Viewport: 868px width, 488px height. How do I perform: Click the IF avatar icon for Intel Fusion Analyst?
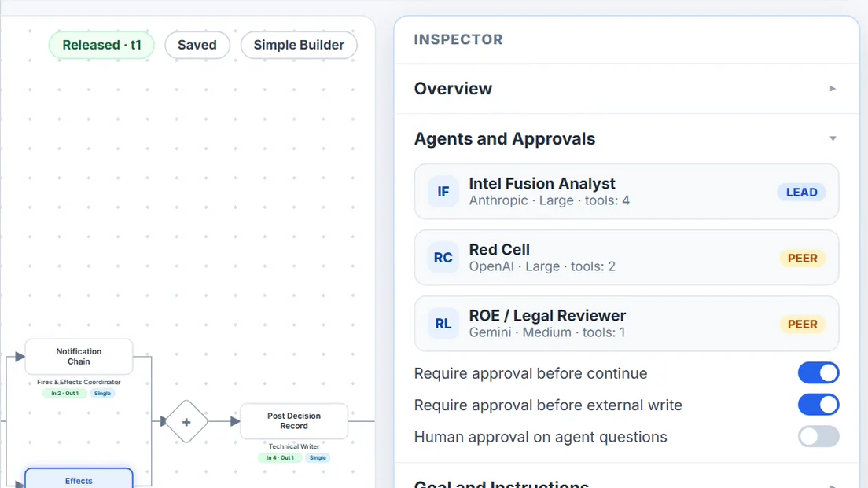coord(443,192)
